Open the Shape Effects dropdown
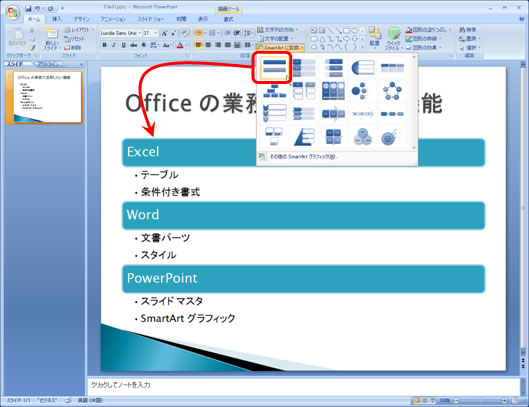Image resolution: width=529 pixels, height=407 pixels. pyautogui.click(x=423, y=47)
